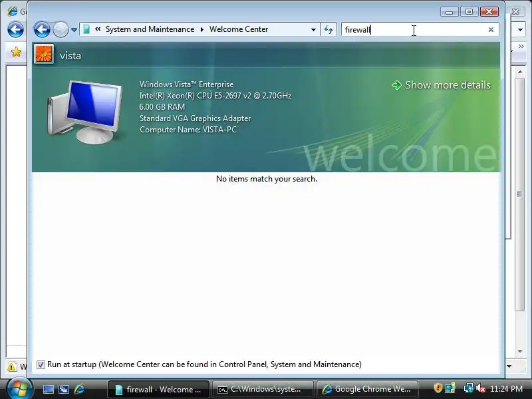Go back in the Welcome Center window

pyautogui.click(x=42, y=29)
